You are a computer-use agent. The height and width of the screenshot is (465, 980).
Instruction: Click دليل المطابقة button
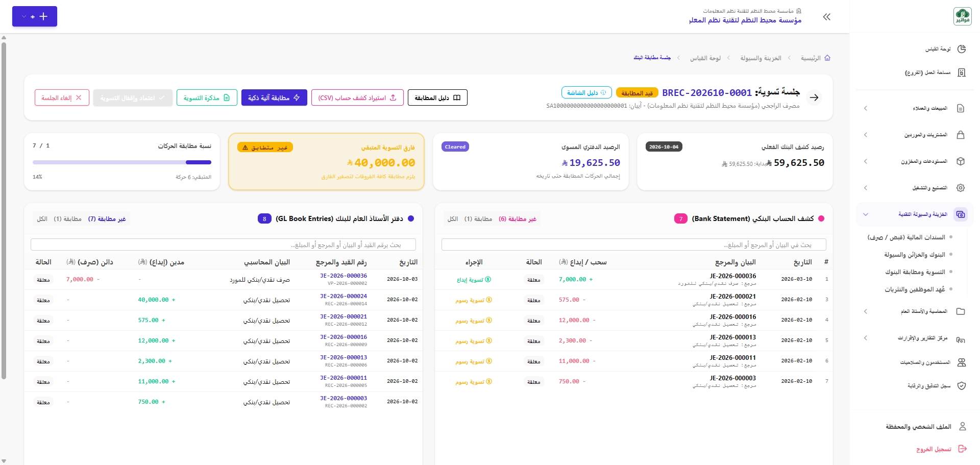pyautogui.click(x=437, y=97)
